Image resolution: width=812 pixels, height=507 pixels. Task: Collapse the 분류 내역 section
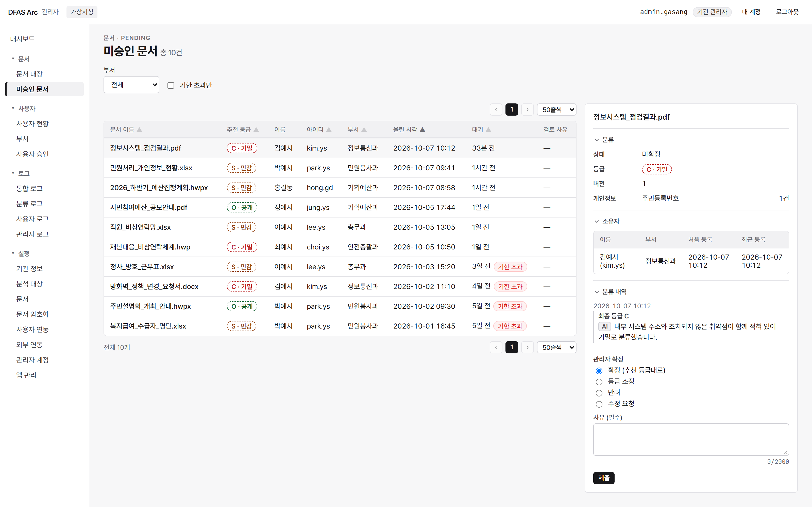point(610,292)
